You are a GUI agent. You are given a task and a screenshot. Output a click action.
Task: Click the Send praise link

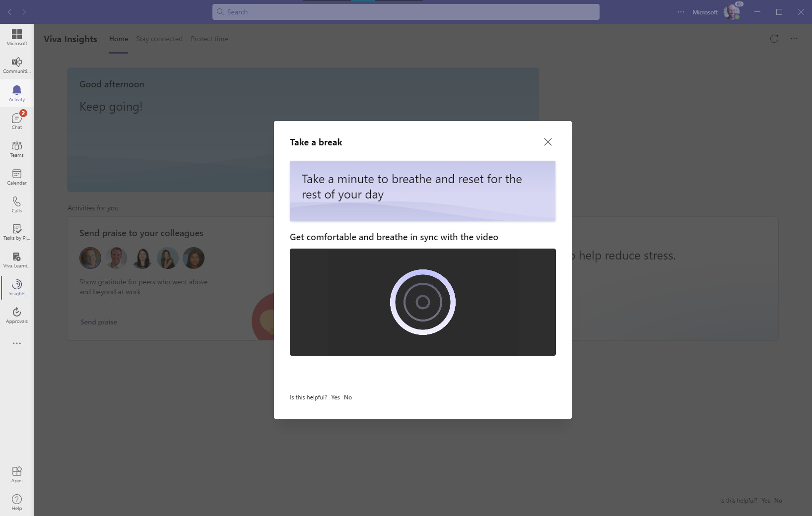point(99,322)
